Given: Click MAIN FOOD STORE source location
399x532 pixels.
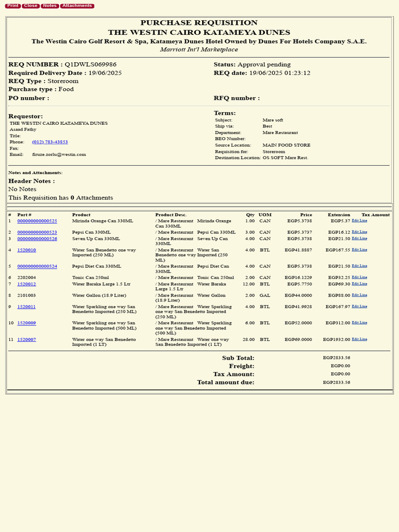Looking at the screenshot, I should click(x=286, y=145).
